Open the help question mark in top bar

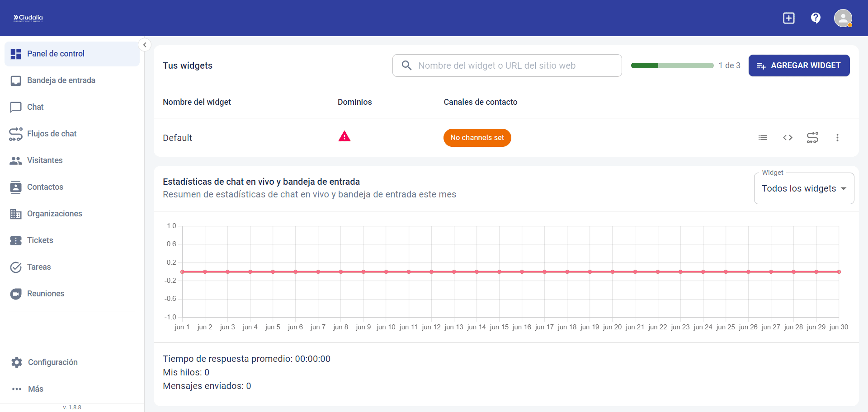tap(815, 18)
